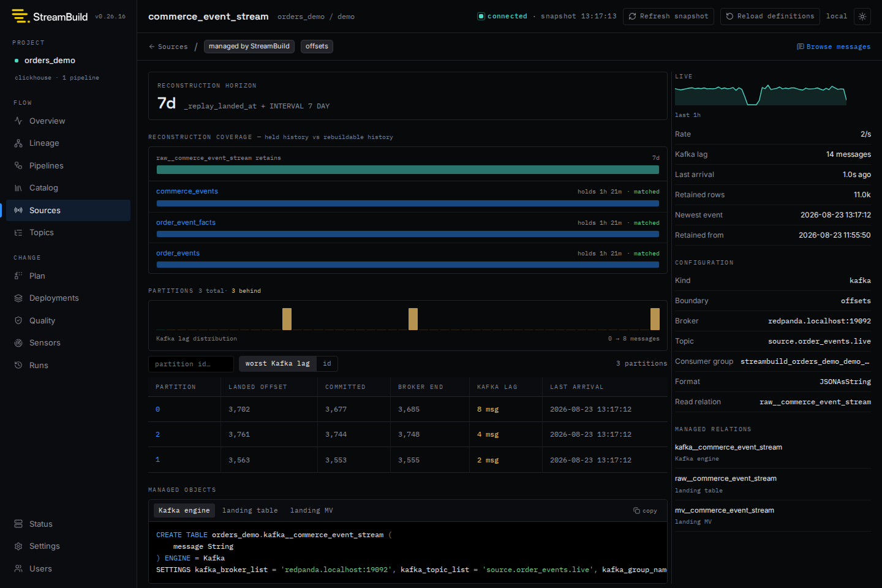Click the Landed offset column header

[x=258, y=387]
